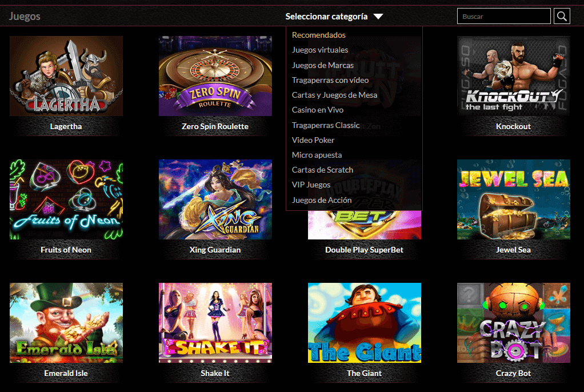The height and width of the screenshot is (392, 584).
Task: Open the VIP Juegos category
Action: (311, 185)
